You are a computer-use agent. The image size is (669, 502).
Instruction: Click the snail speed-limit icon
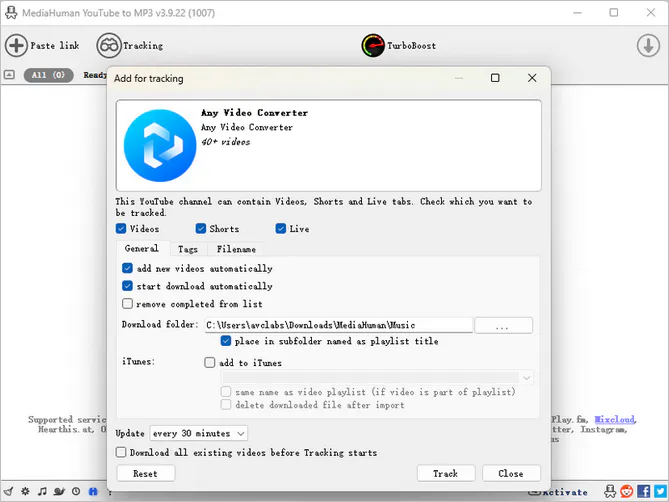pyautogui.click(x=59, y=491)
